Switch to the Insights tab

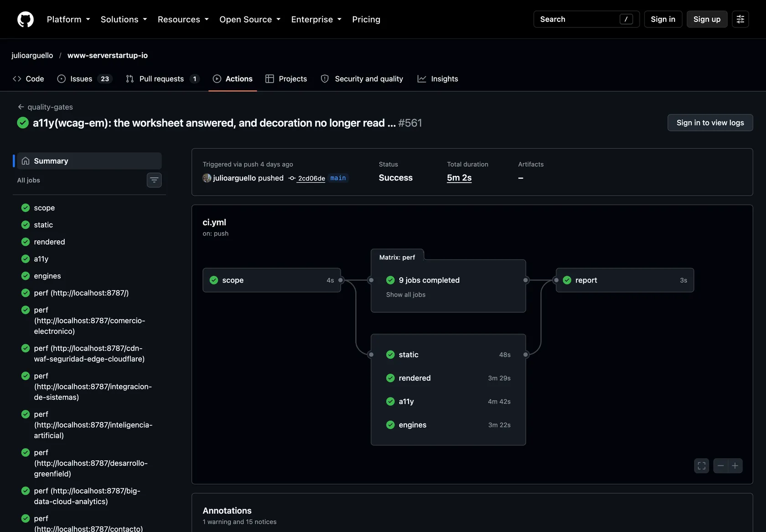click(438, 79)
